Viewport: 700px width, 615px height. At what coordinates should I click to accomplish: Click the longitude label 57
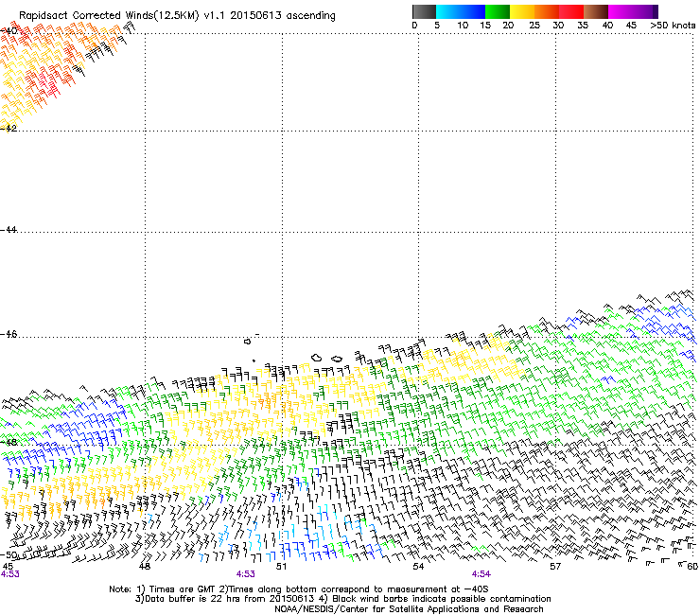click(x=555, y=567)
